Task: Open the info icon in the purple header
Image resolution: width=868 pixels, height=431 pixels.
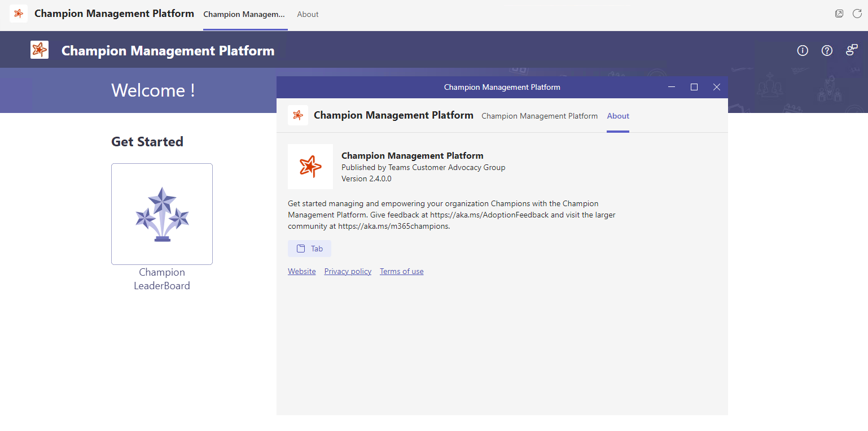Action: pyautogui.click(x=803, y=50)
